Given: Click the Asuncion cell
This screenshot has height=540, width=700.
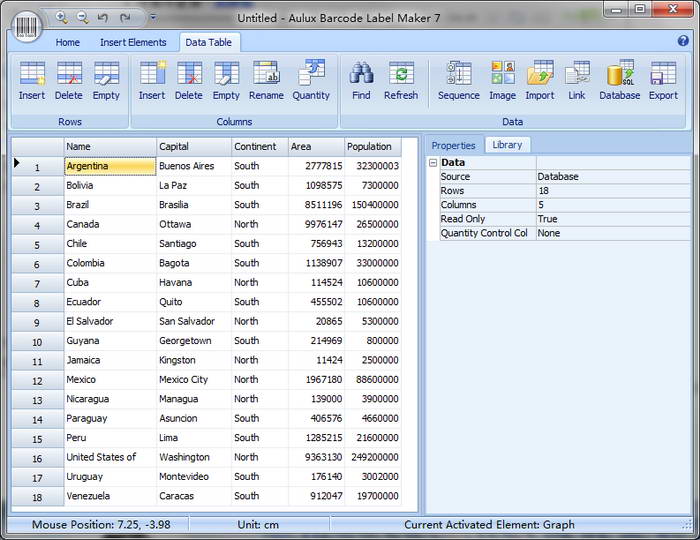Looking at the screenshot, I should tap(194, 419).
